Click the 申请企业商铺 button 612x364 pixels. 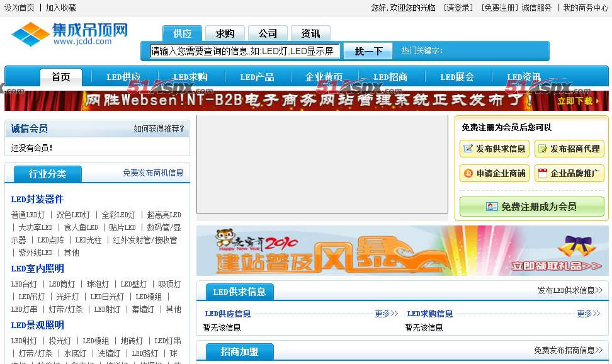[x=494, y=173]
